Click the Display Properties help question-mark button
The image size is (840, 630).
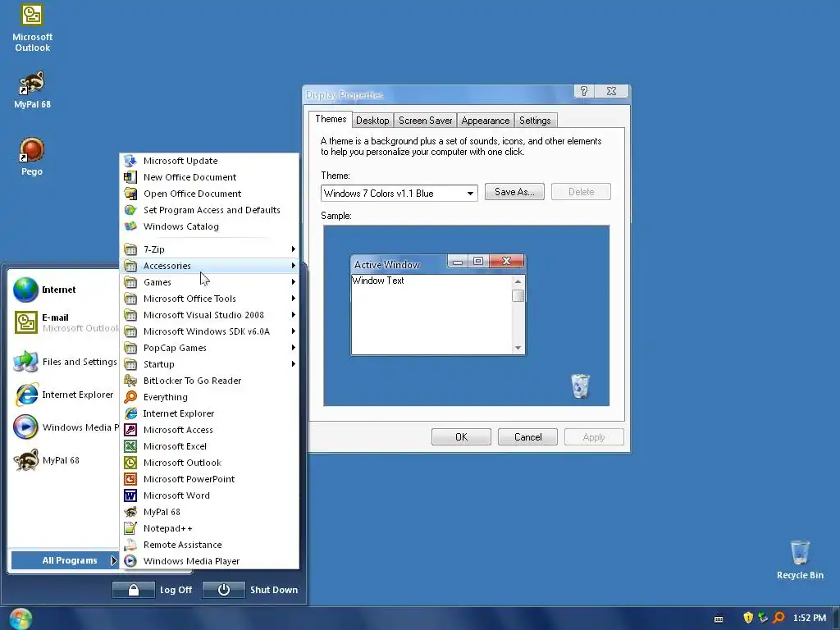click(x=584, y=91)
